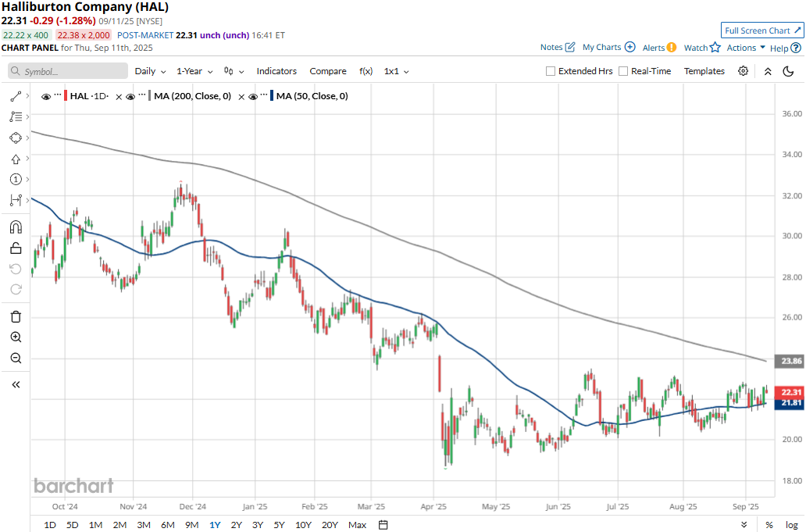Click the Watch star icon

pos(715,48)
